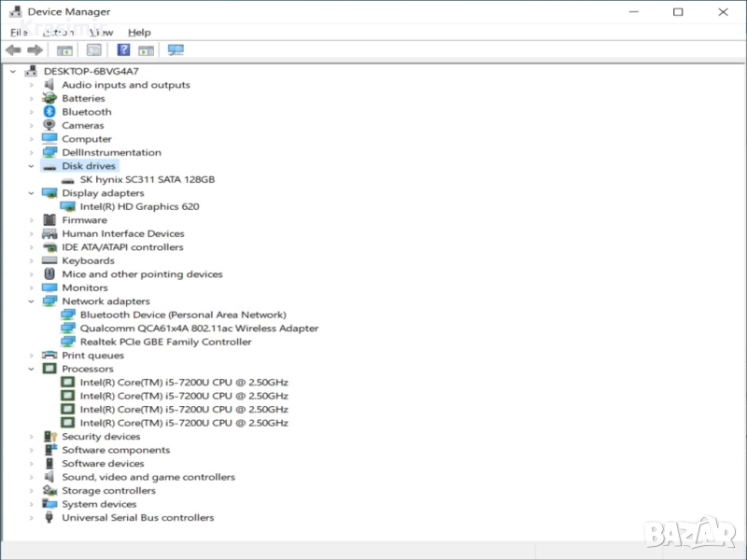The image size is (747, 560).
Task: Click the Bluetooth category icon
Action: [49, 112]
